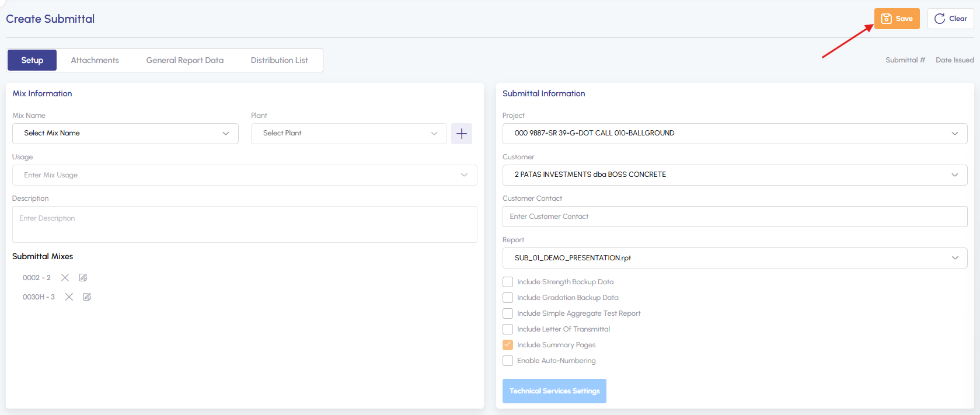Go to General Report Data tab
This screenshot has height=415, width=980.
pos(184,60)
